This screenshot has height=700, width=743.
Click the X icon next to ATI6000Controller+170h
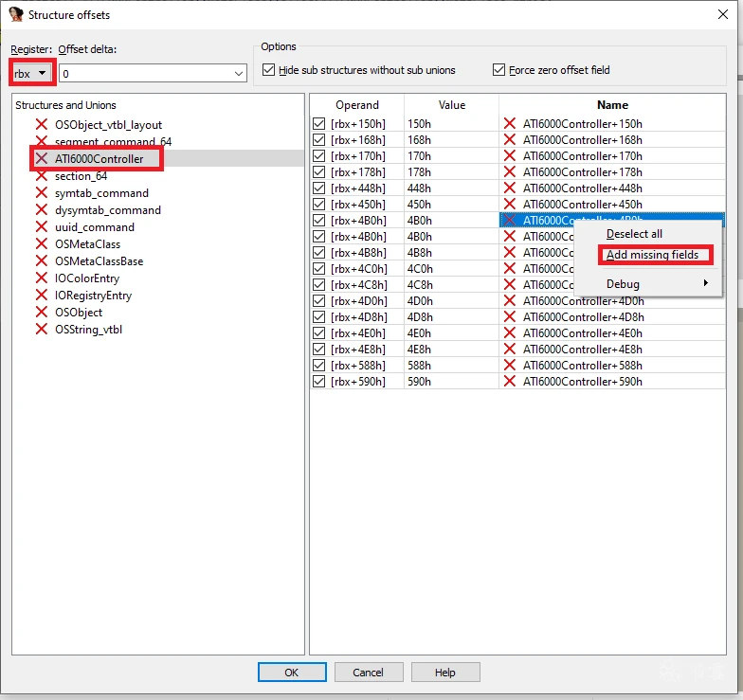tap(510, 155)
